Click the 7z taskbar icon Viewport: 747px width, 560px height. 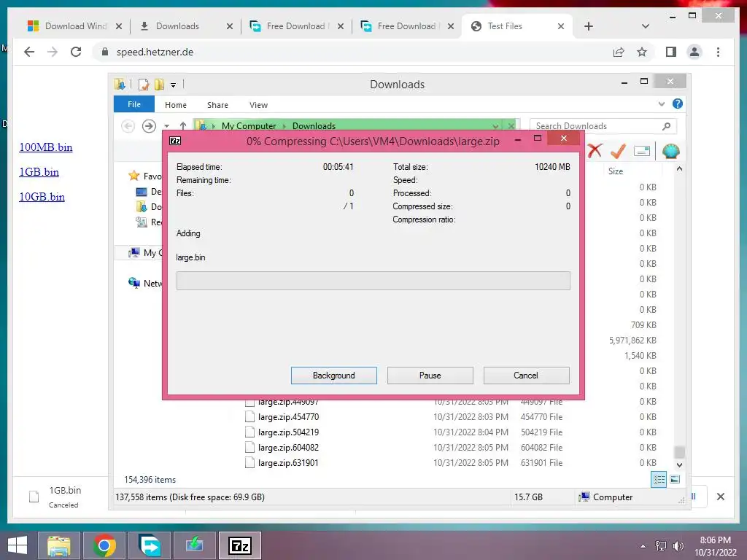239,545
